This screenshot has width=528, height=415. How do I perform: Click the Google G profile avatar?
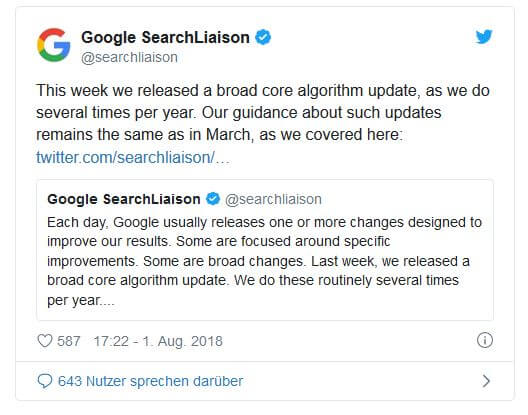coord(54,45)
